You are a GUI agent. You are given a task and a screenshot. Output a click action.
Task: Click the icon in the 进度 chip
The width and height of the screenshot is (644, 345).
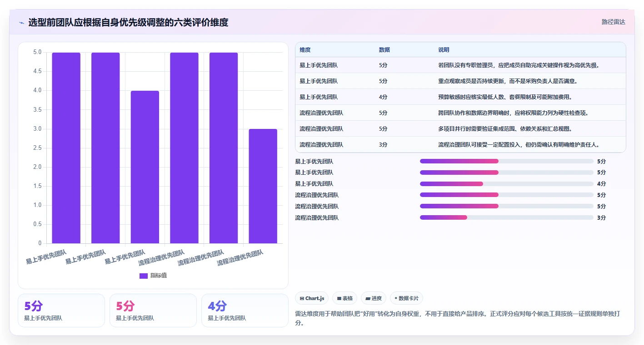coord(368,298)
